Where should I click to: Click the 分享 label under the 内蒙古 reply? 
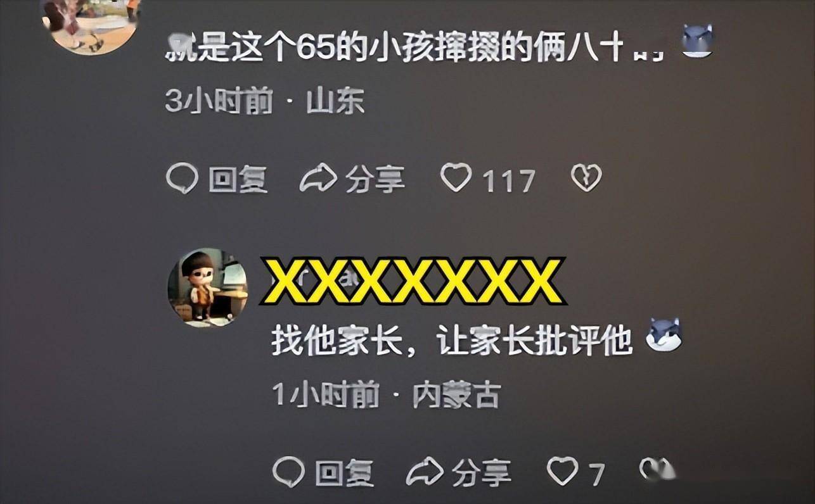[481, 472]
